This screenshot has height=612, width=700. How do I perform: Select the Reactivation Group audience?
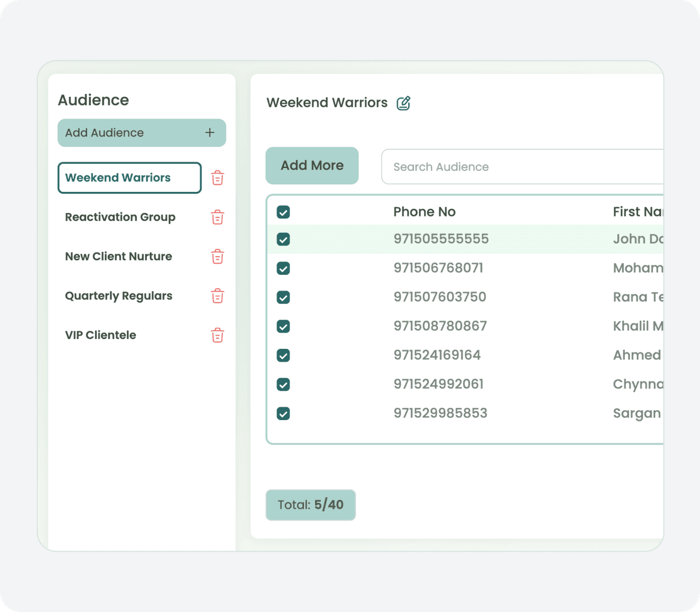click(120, 217)
